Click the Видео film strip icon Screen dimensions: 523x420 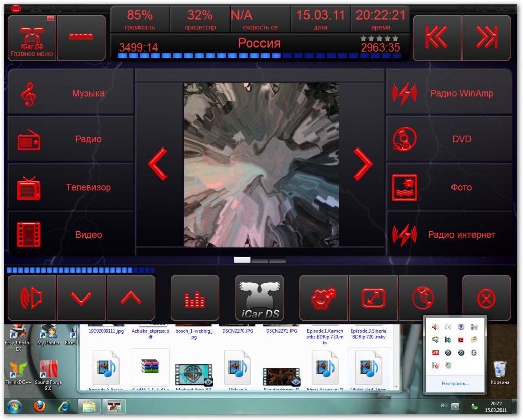click(29, 235)
